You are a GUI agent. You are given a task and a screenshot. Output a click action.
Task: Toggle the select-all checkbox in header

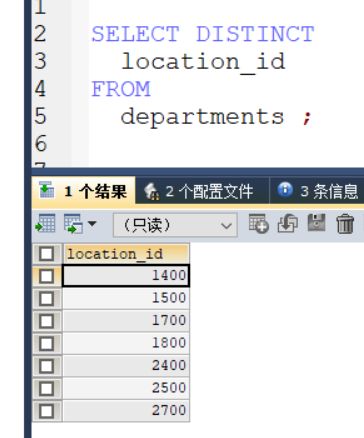click(46, 254)
